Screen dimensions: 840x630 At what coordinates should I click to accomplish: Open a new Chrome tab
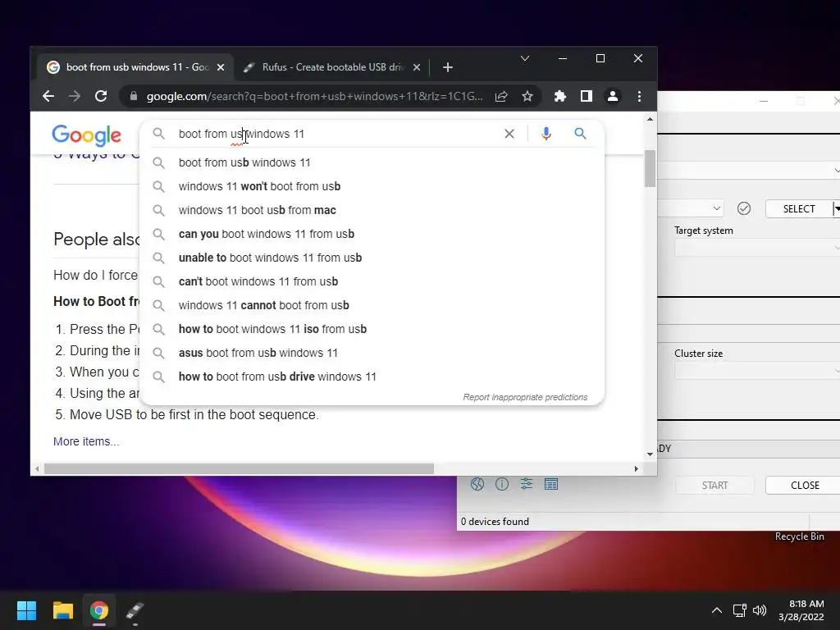448,67
